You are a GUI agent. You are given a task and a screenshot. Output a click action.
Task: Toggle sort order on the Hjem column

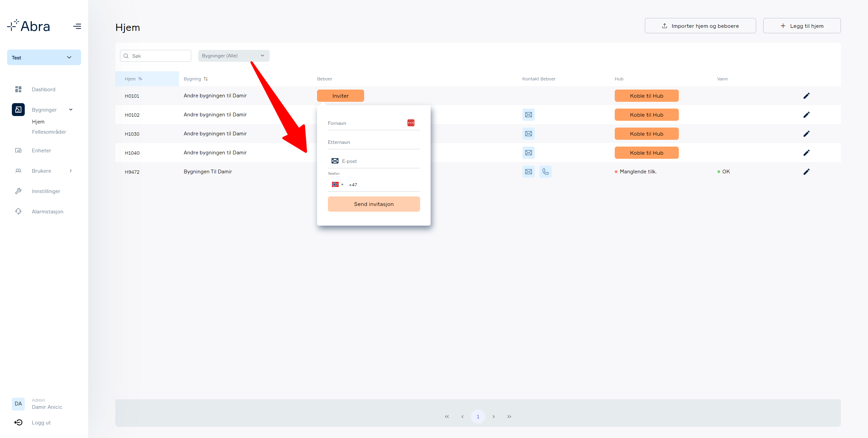pyautogui.click(x=133, y=79)
